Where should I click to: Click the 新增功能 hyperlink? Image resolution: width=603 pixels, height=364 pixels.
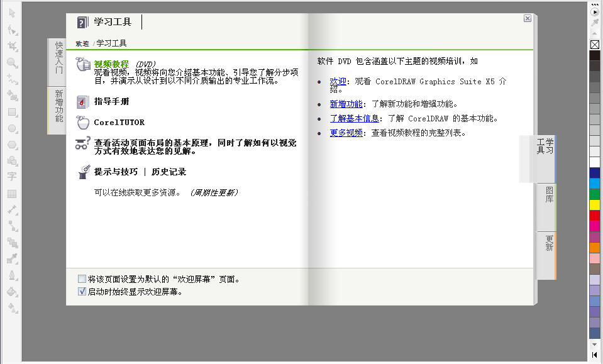(346, 104)
